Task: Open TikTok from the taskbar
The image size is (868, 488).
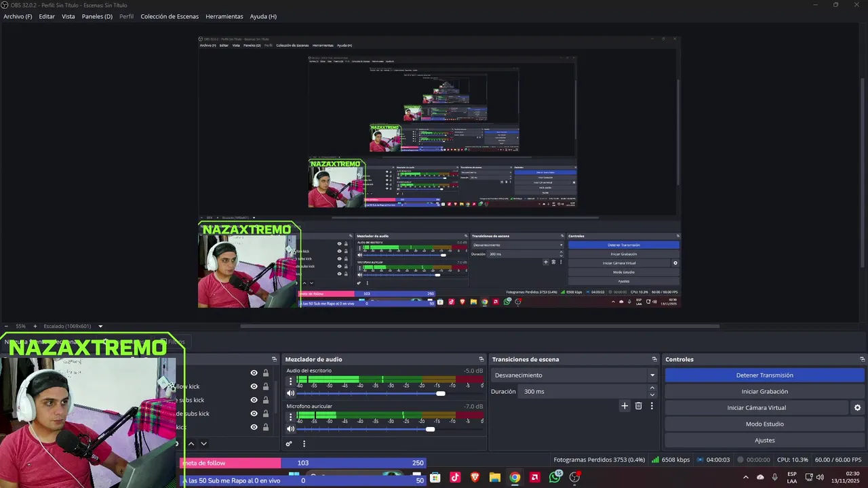Action: [x=455, y=477]
